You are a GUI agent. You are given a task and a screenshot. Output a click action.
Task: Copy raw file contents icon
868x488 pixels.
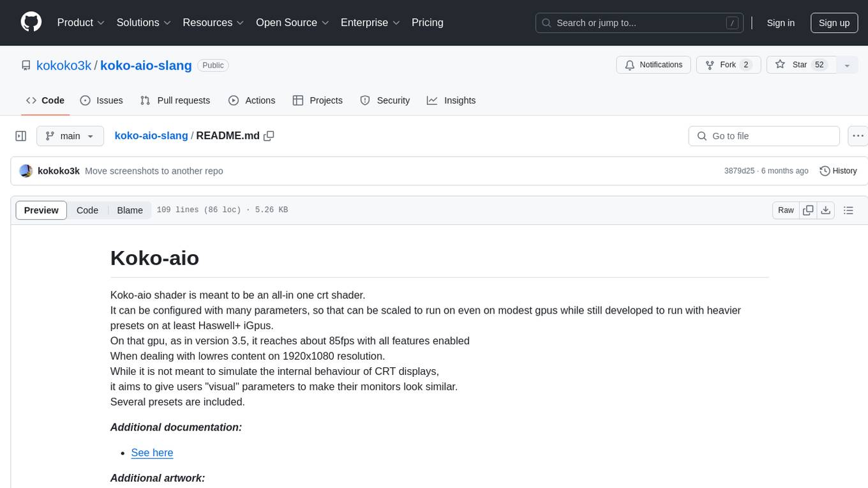click(808, 210)
